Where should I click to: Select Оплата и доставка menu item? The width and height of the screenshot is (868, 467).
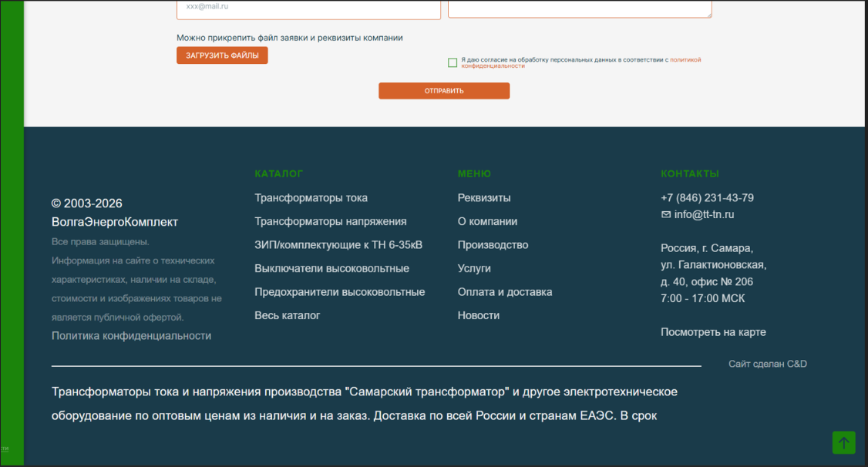point(505,291)
